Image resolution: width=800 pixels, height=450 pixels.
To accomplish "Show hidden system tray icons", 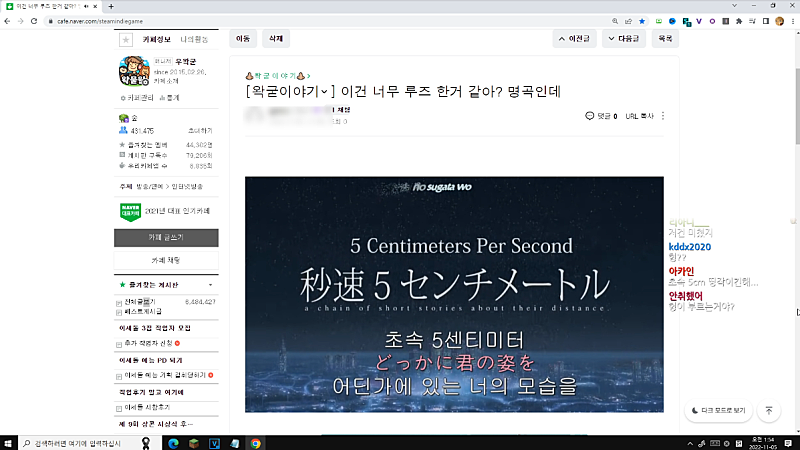I will pos(690,443).
